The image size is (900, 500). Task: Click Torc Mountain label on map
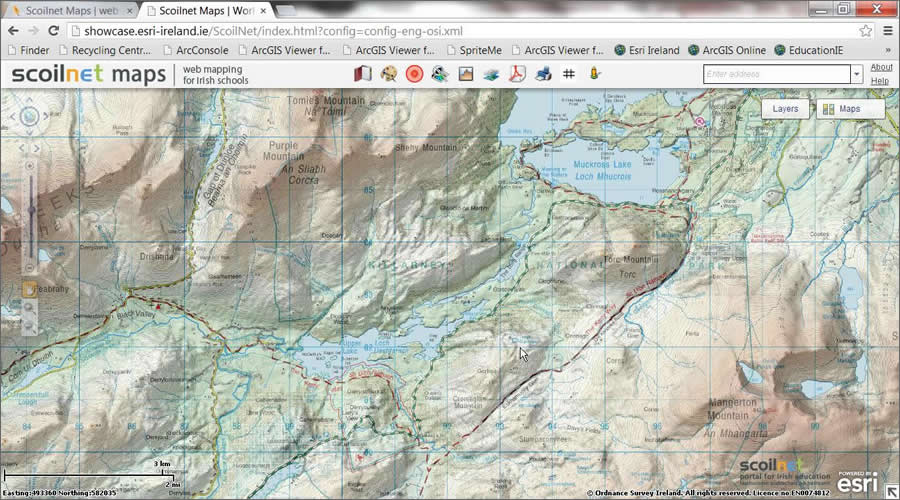(631, 259)
